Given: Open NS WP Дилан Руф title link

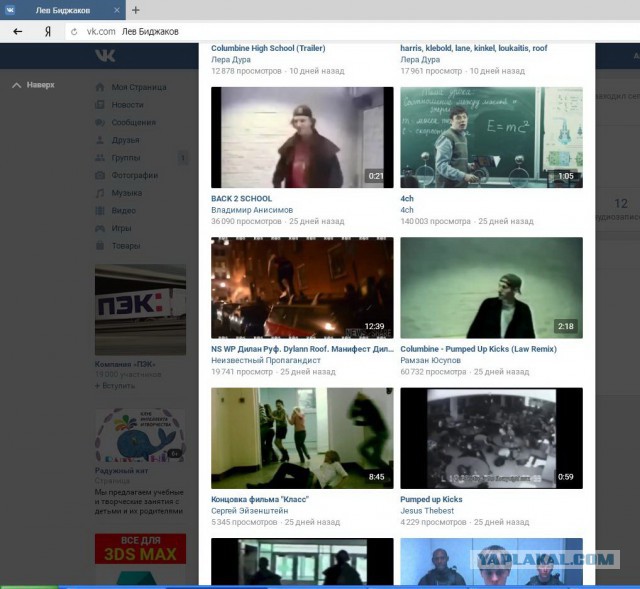Looking at the screenshot, I should [x=302, y=349].
